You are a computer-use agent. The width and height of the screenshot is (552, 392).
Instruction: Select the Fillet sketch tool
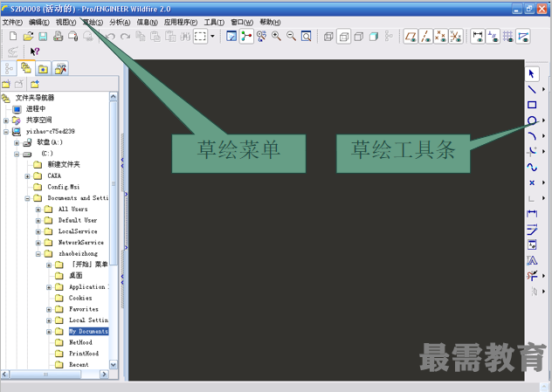(532, 151)
